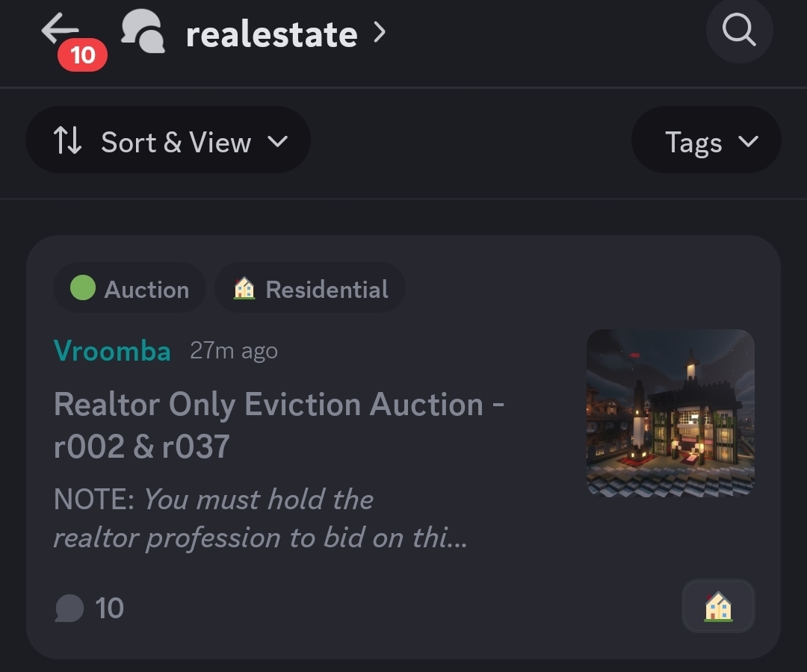807x672 pixels.
Task: Click the chevron next to realestate
Action: tap(380, 32)
